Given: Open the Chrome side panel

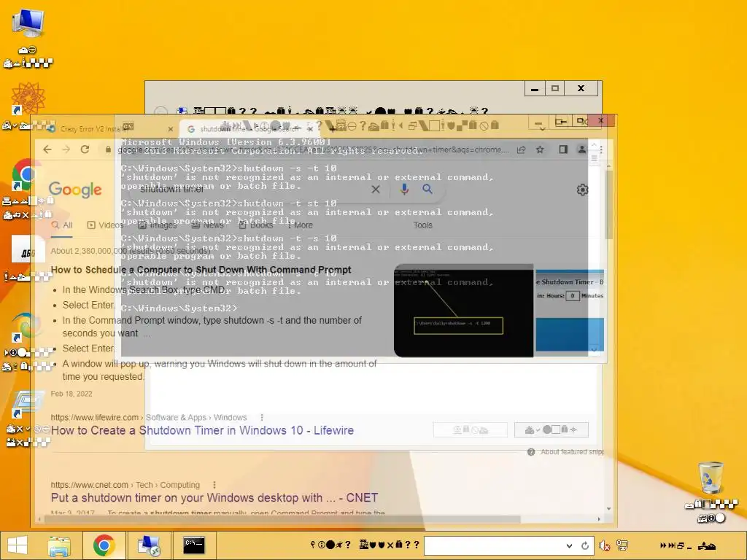Looking at the screenshot, I should pos(563,149).
